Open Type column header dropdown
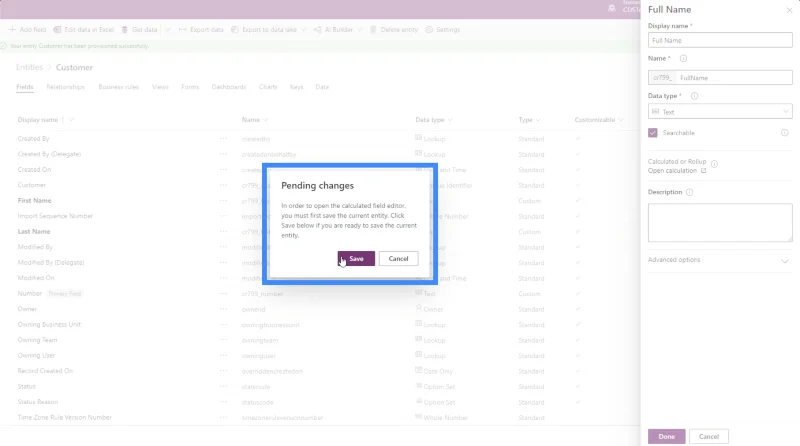 538,120
